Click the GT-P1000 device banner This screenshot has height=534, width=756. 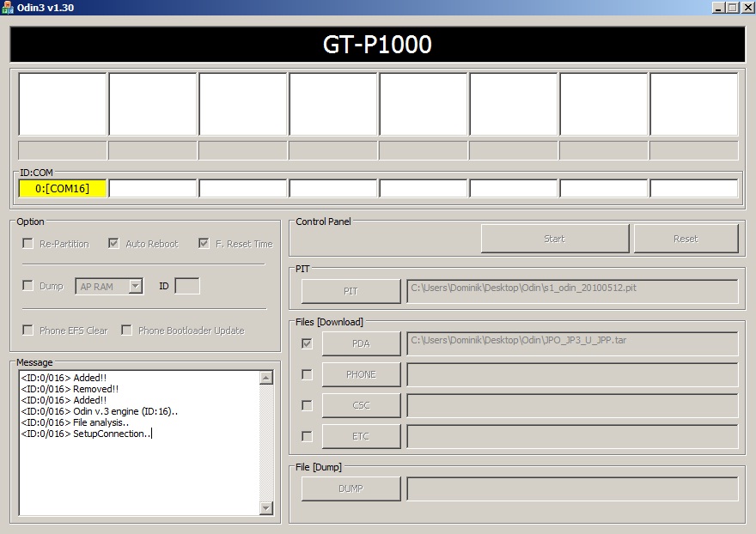(377, 45)
